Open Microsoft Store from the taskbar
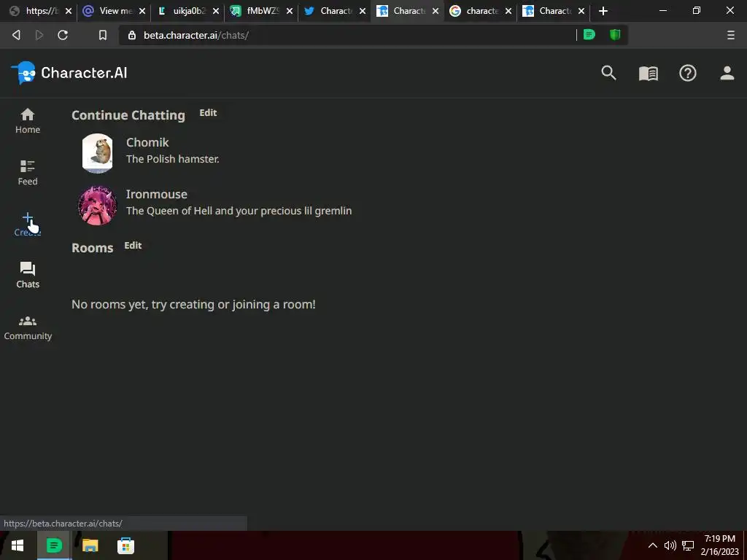Screen dimensions: 747x560 coord(125,545)
